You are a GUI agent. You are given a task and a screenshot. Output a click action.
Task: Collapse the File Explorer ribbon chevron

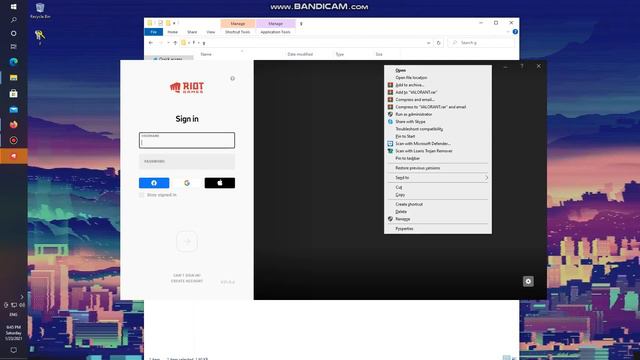(x=508, y=32)
